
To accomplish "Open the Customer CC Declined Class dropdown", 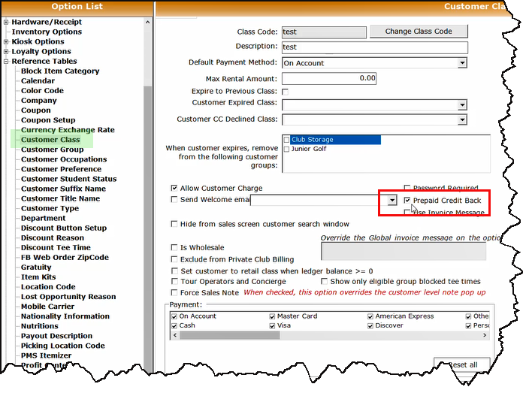I will point(461,119).
